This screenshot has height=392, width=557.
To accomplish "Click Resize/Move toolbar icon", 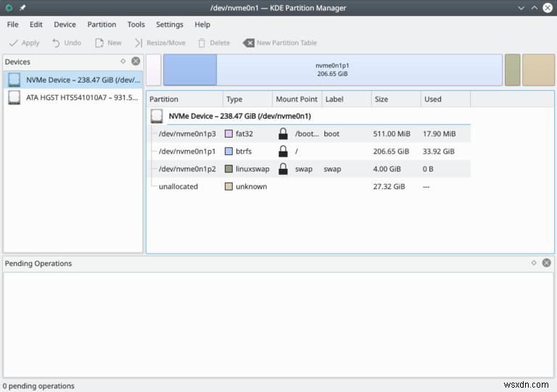I will (x=139, y=43).
